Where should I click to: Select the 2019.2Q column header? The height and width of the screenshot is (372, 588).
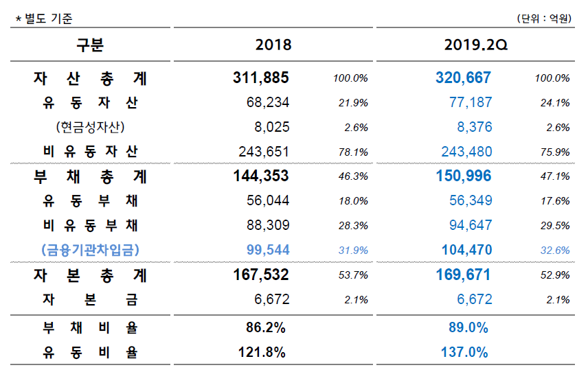click(x=475, y=45)
